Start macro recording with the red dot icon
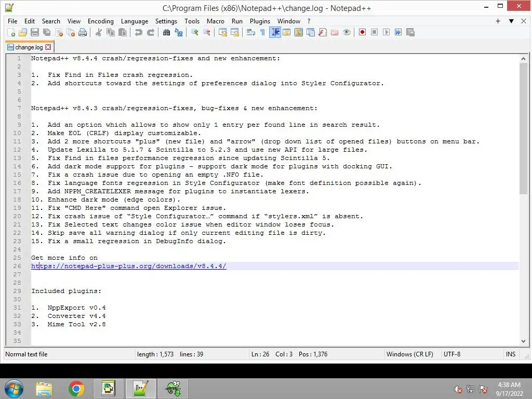The image size is (532, 399). pos(362,32)
